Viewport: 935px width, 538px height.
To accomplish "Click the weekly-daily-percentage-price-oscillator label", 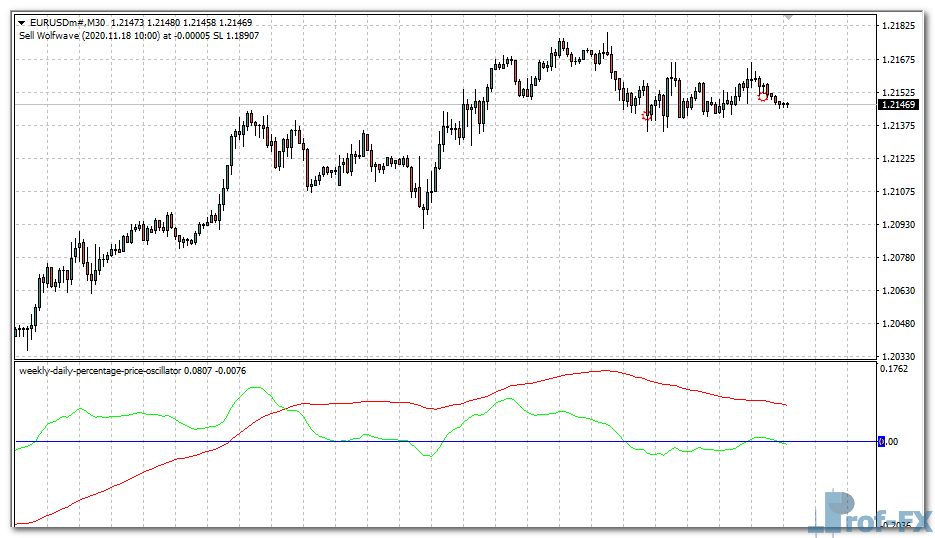I will click(x=100, y=371).
